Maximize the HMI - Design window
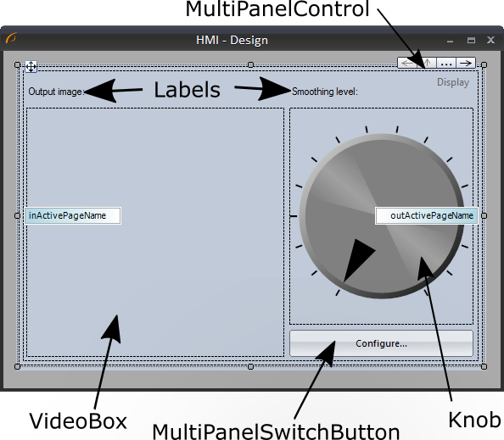 click(471, 40)
